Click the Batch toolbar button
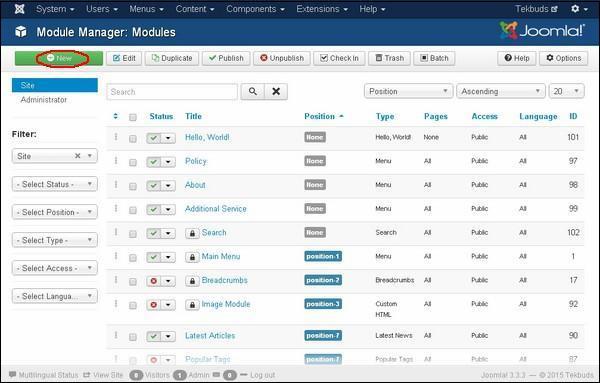This screenshot has width=600, height=383. pos(434,58)
